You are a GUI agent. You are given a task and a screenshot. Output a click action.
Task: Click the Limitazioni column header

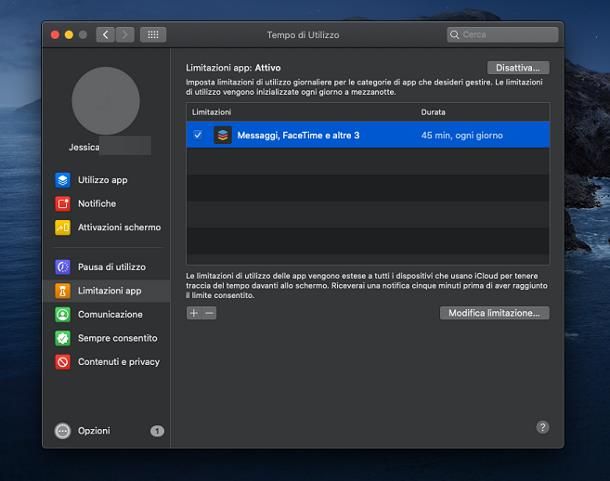coord(211,112)
